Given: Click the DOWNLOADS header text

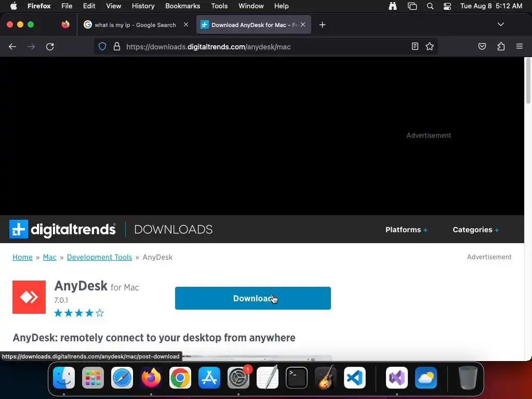Looking at the screenshot, I should pos(174,229).
